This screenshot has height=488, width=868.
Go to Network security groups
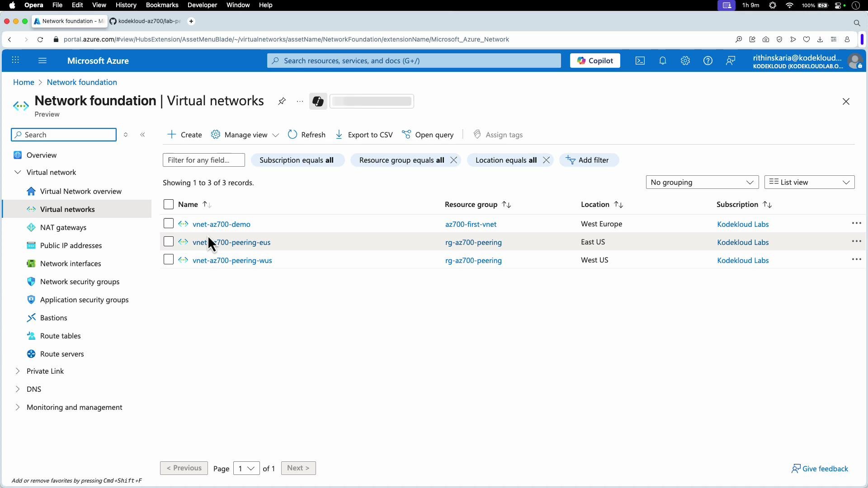[x=80, y=282]
